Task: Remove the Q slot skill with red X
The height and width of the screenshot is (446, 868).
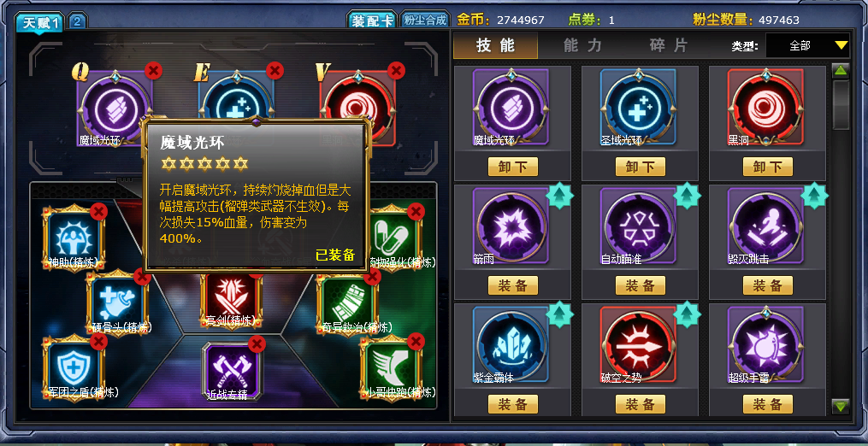Action: tap(153, 70)
